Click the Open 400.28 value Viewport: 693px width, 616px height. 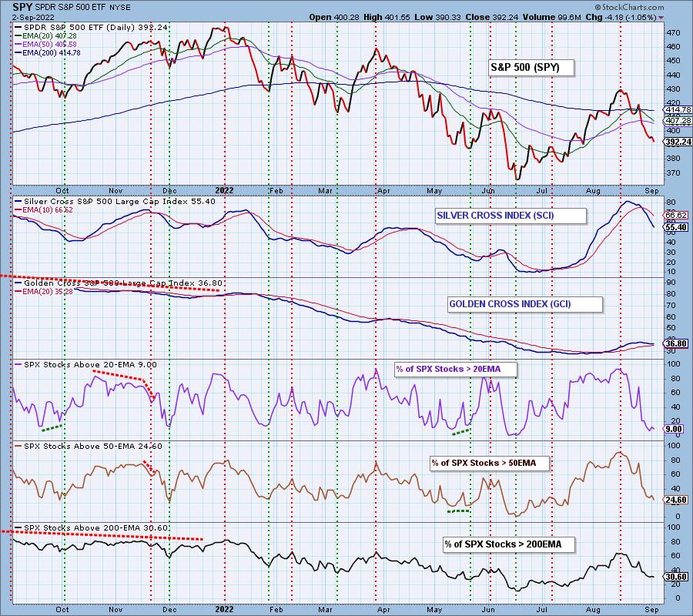click(334, 17)
